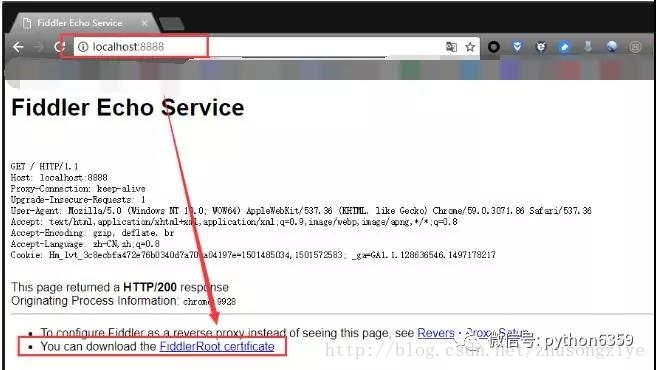The image size is (656, 370).
Task: Open the black circle extension icon
Action: 494,47
